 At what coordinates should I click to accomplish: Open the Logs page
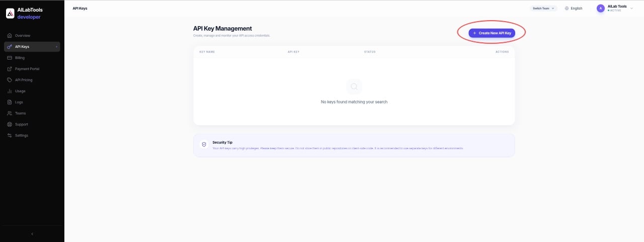pos(32,102)
